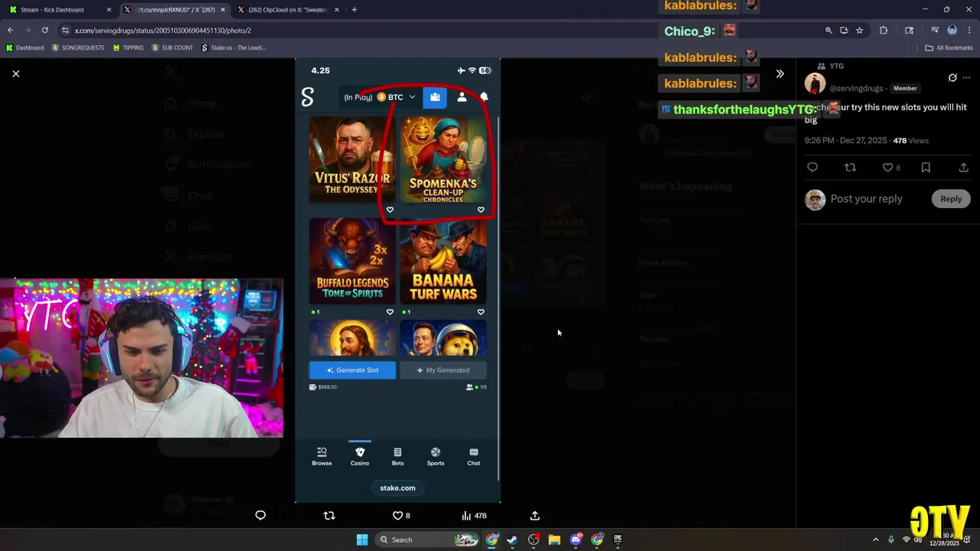This screenshot has width=980, height=551.
Task: Open Windows Start menu
Action: pos(362,540)
